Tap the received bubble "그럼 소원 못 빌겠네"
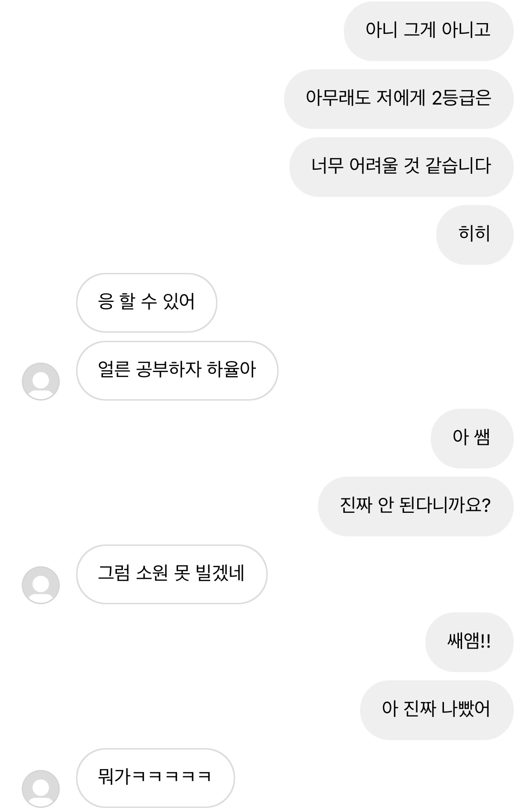Screen dimensions: 530x812 (171, 574)
